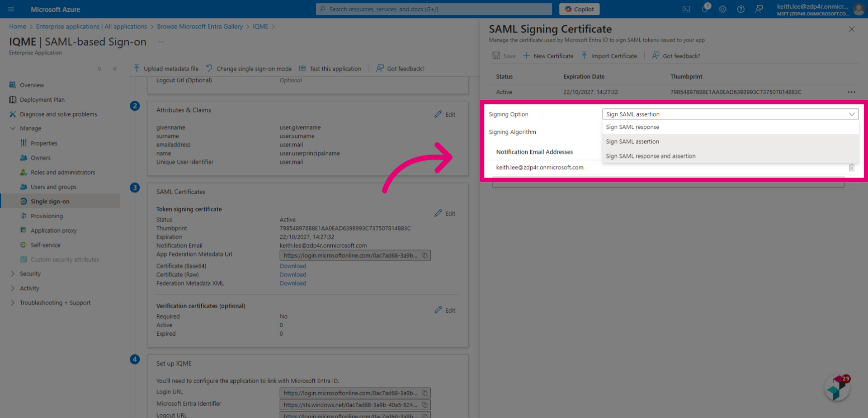Collapse the Manage section
The width and height of the screenshot is (868, 418).
13,128
